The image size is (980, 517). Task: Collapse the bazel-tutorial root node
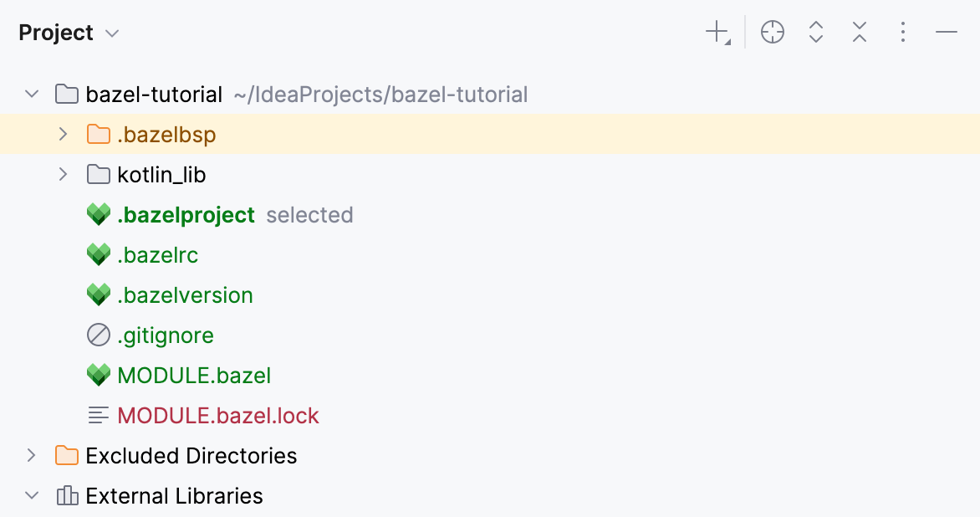tap(32, 94)
